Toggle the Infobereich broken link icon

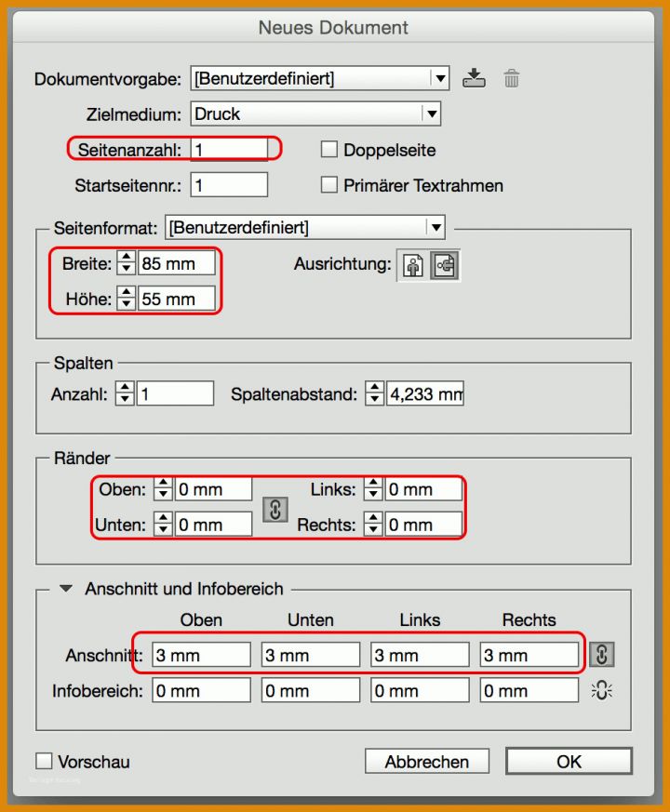tap(601, 691)
